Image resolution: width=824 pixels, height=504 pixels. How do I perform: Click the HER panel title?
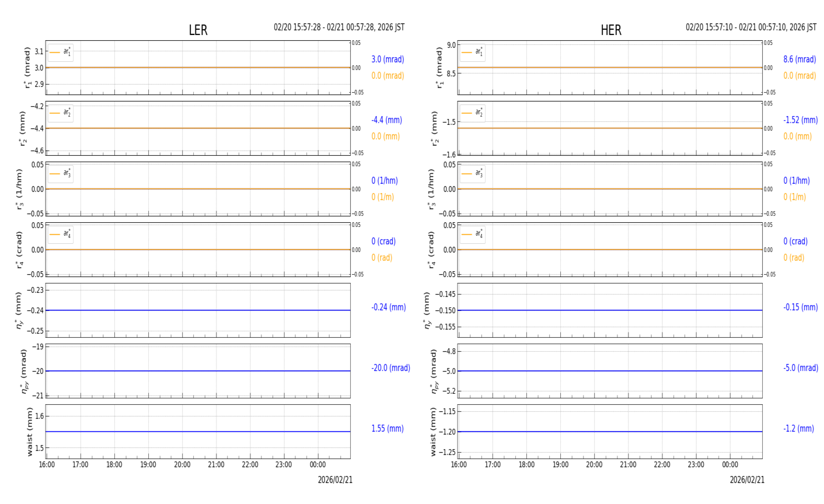[x=611, y=30]
